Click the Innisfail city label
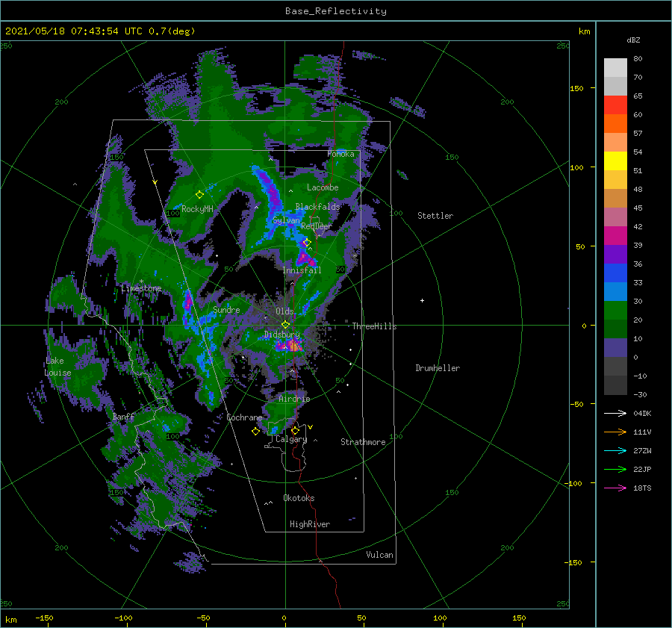 [302, 270]
